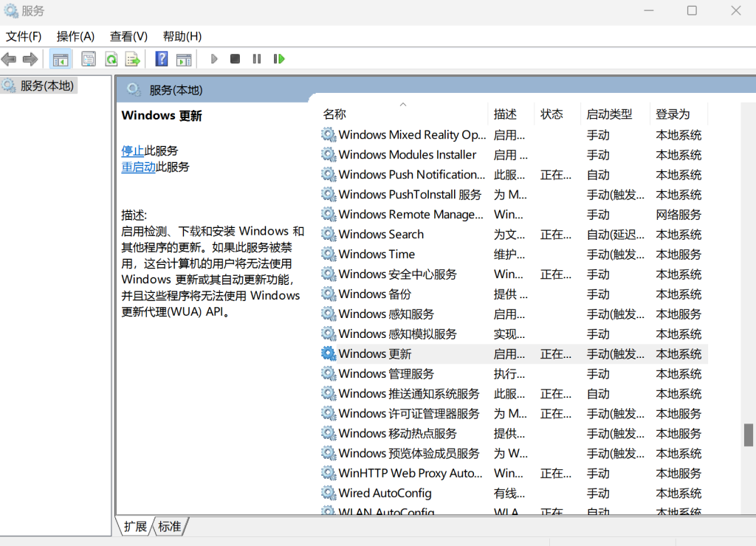Open the 文件(F) menu

coord(24,36)
